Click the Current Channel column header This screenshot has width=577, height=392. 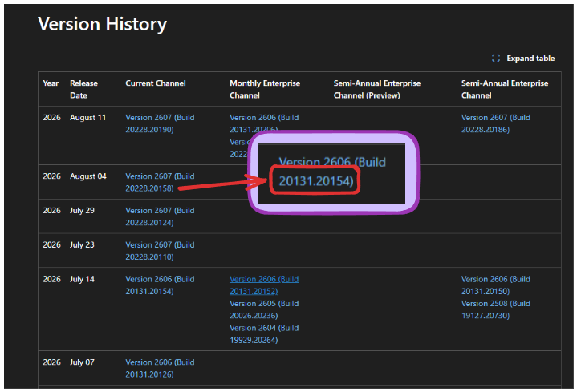pyautogui.click(x=156, y=83)
